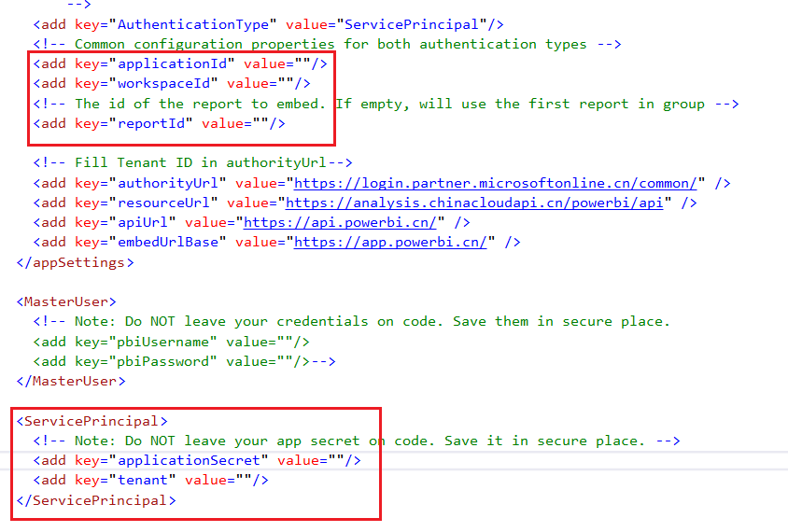Click the closing </ServicePrincipal> tag
788x532 pixels.
pos(95,500)
